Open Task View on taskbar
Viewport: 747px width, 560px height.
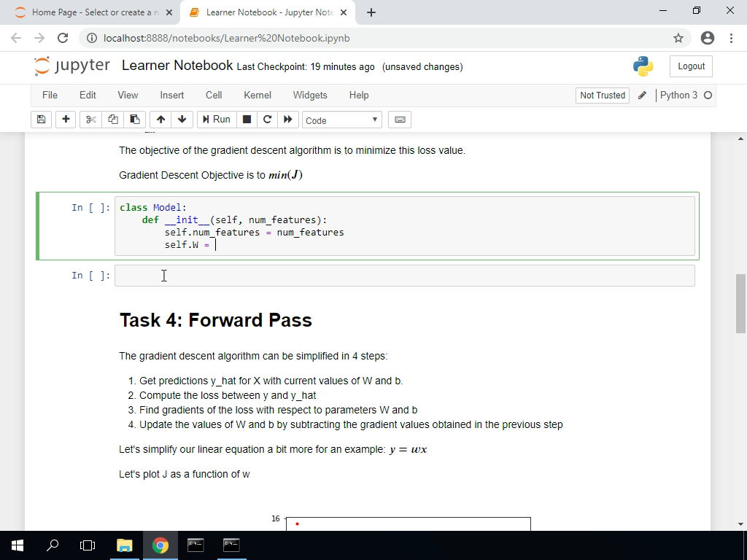(x=88, y=545)
